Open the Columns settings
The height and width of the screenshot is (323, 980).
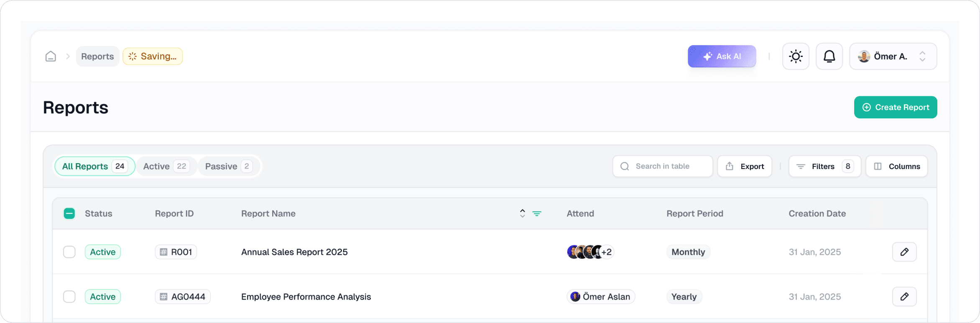click(x=897, y=167)
